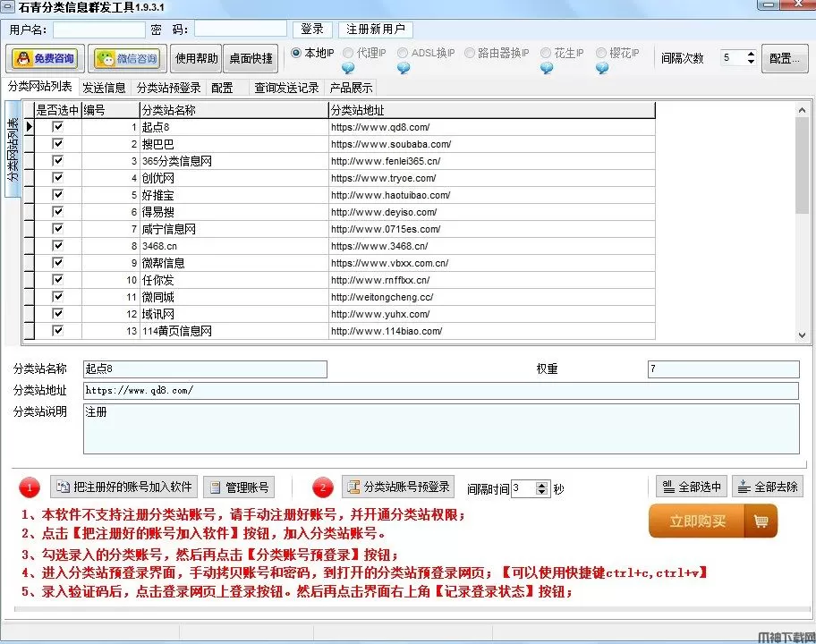
Task: Click the chat bubble icon under 花生IP
Action: click(x=546, y=68)
